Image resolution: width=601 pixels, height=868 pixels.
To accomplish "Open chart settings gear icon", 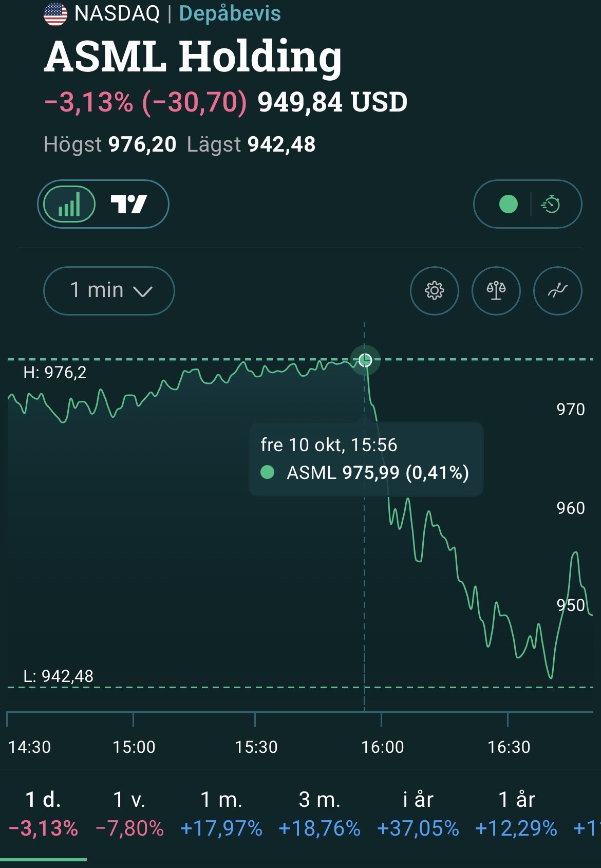I will 434,290.
